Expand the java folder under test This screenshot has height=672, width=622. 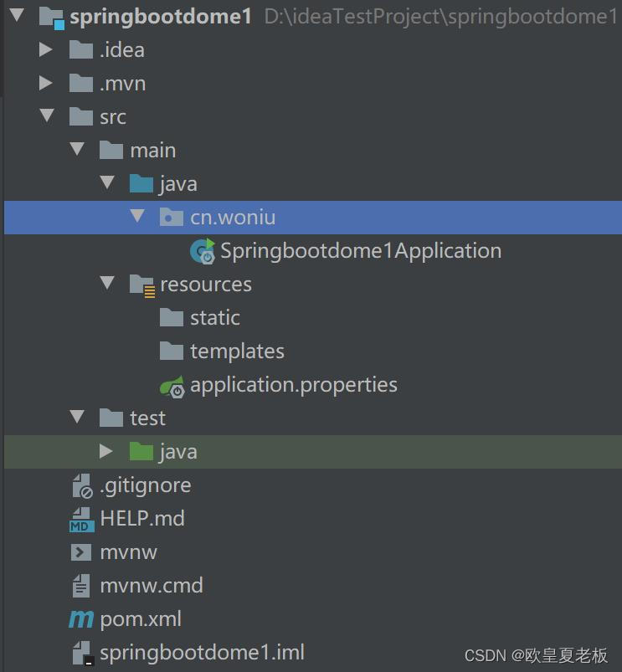pyautogui.click(x=105, y=451)
